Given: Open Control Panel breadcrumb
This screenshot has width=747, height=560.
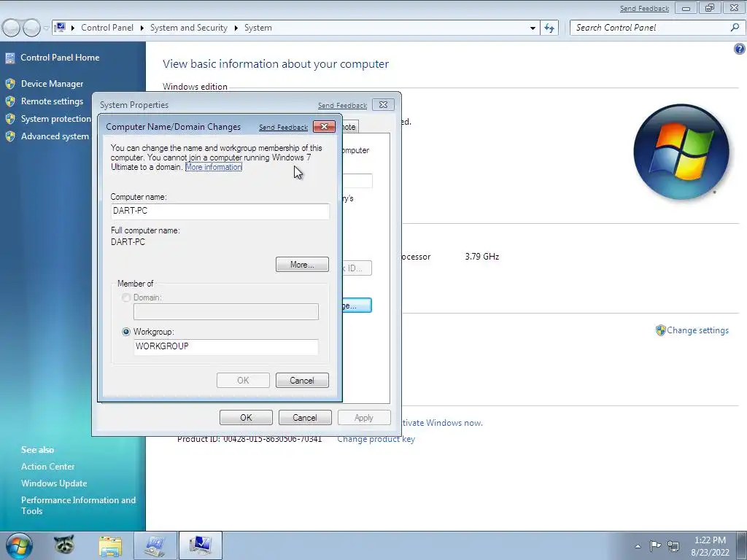Looking at the screenshot, I should click(x=107, y=28).
